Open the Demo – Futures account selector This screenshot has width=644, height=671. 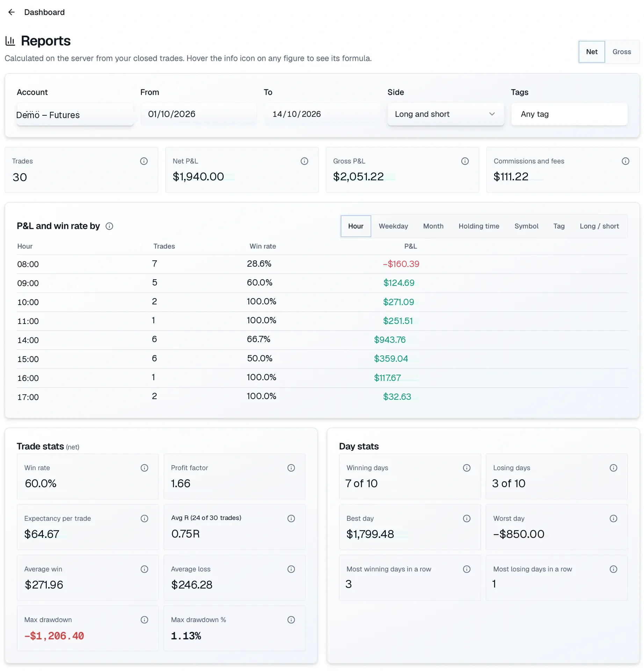[75, 114]
